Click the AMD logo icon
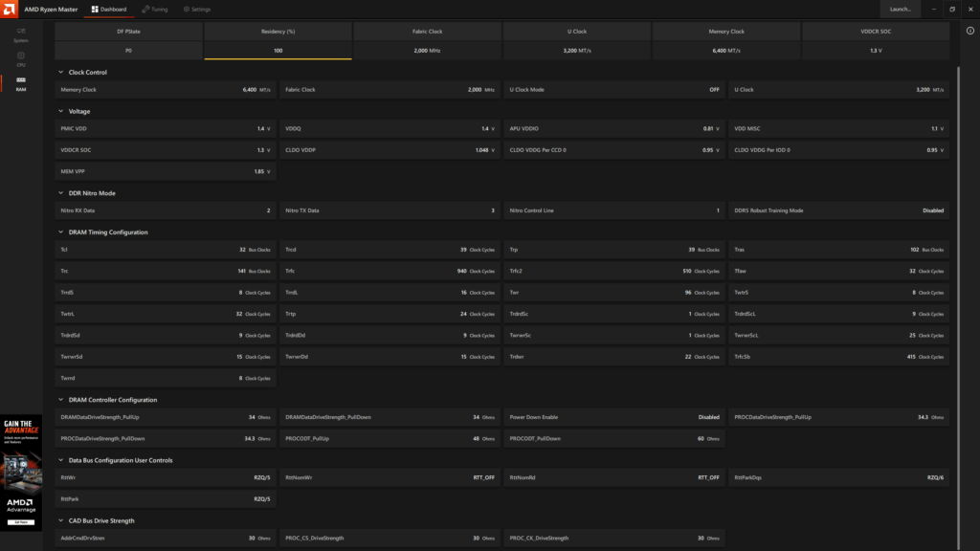 coord(10,10)
